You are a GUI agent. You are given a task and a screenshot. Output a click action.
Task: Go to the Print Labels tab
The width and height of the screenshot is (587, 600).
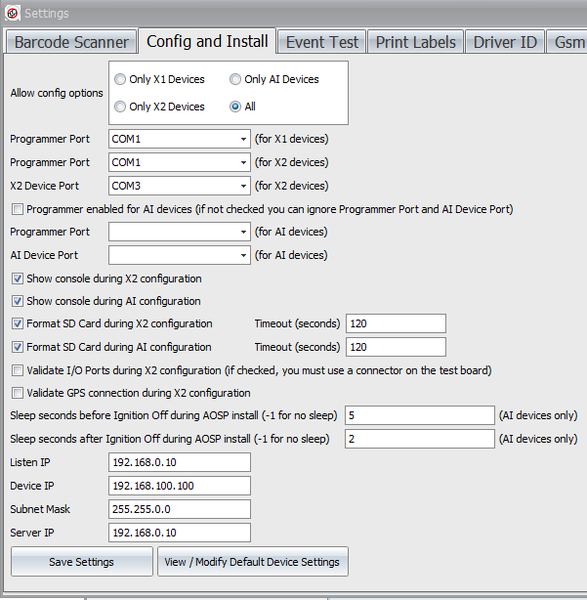coord(416,42)
